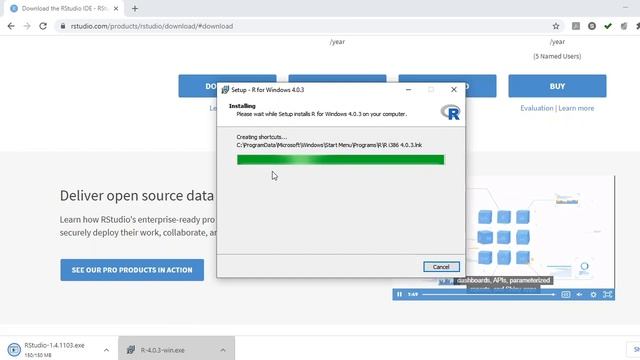Open RStudio-1.4.1103.exe download item
The height and width of the screenshot is (360, 640).
55,350
